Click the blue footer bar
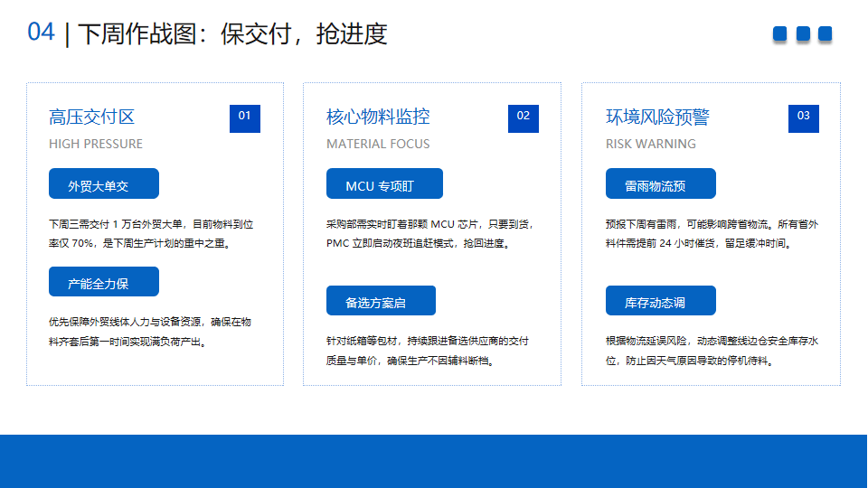 coord(434,461)
